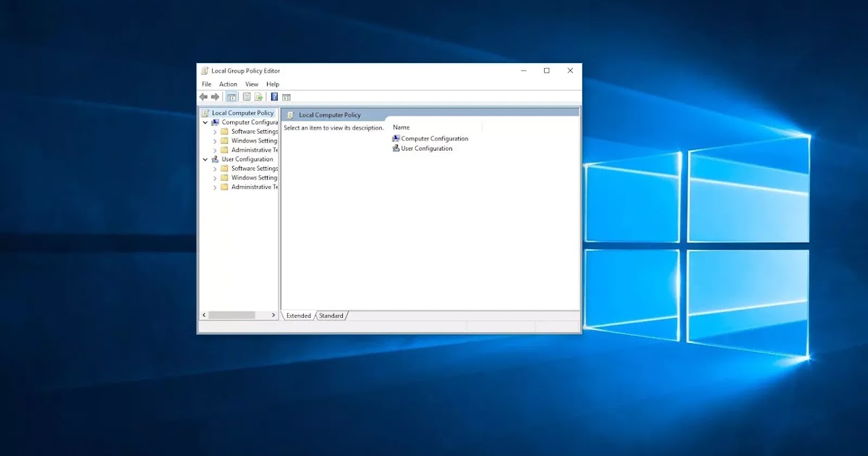Expand Software Settings under Computer Configuration
Viewport: 868px width, 456px height.
tap(215, 132)
